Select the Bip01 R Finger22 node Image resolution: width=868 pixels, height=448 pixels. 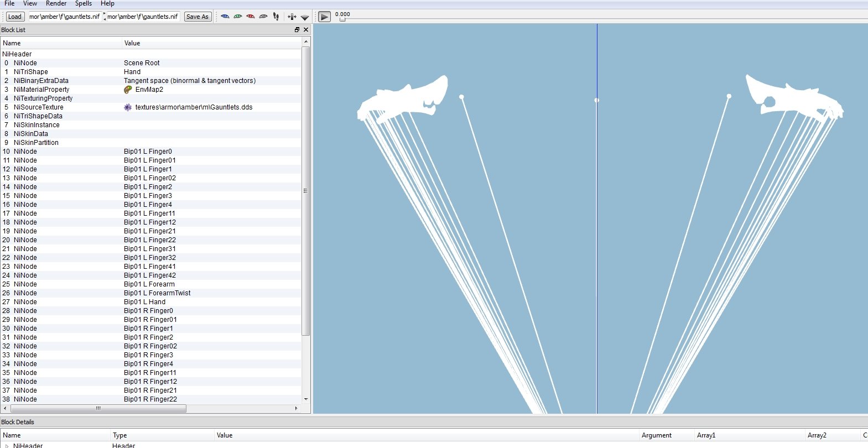point(151,399)
